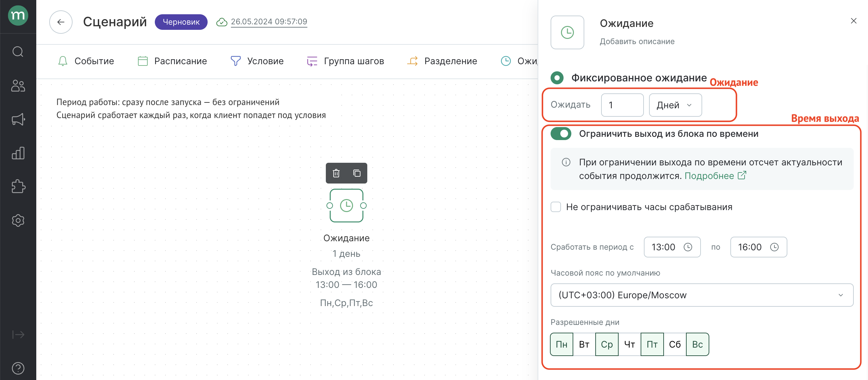Toggle allowed day Вс
The height and width of the screenshot is (380, 868).
point(698,344)
